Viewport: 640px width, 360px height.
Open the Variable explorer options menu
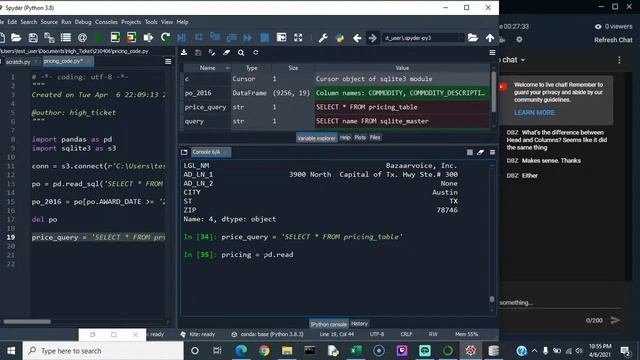pyautogui.click(x=492, y=53)
